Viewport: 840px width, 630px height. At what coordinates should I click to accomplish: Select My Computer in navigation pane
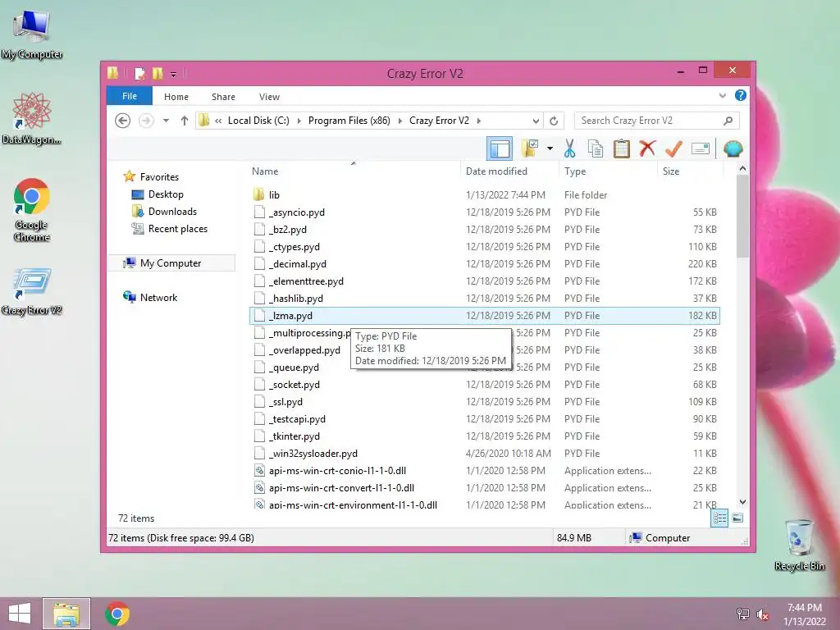(x=171, y=263)
